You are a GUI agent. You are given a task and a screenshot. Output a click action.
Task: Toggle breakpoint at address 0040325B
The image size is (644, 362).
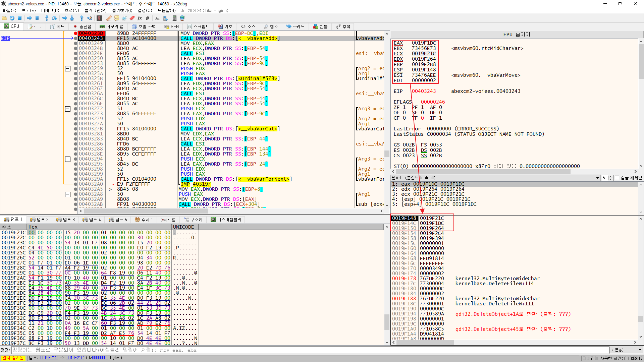click(75, 78)
